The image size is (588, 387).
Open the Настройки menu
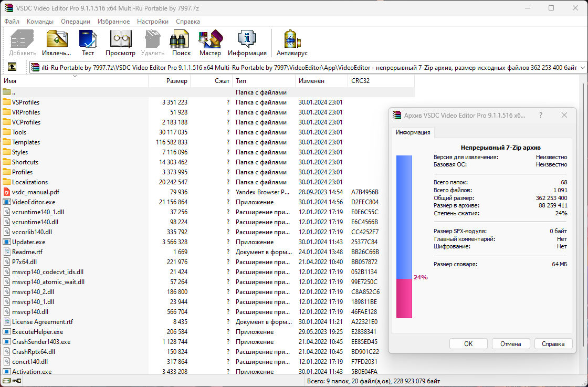[x=153, y=22]
